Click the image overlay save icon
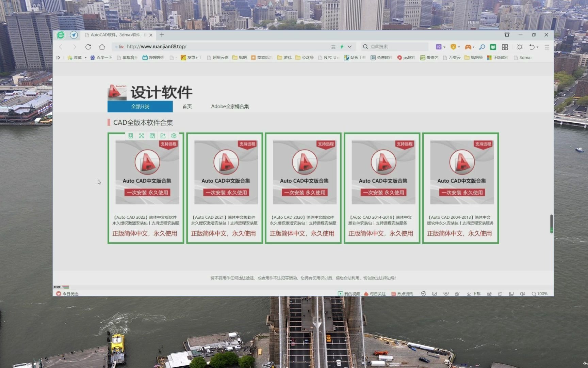 (x=152, y=136)
